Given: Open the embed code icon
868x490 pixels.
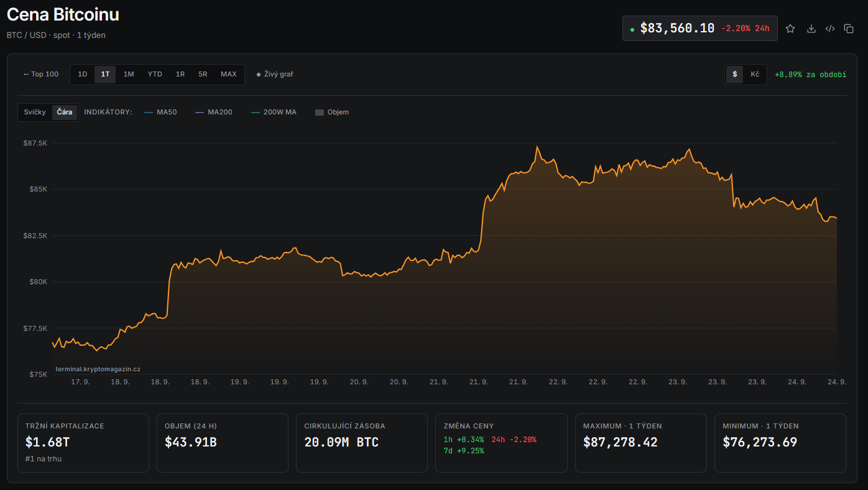Looking at the screenshot, I should pyautogui.click(x=829, y=29).
